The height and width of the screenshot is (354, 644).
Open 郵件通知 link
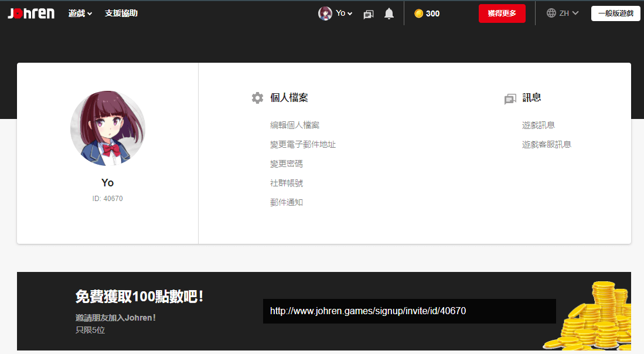(x=287, y=202)
